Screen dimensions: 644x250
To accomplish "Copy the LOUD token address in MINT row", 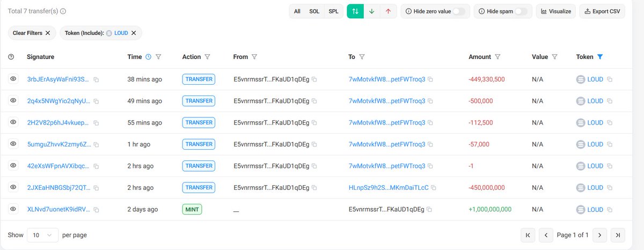I will tap(610, 209).
